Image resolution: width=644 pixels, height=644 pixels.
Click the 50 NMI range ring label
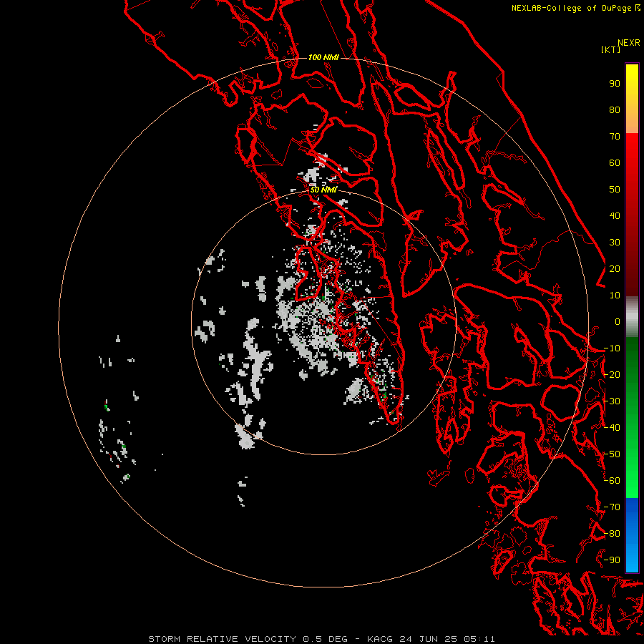pos(323,190)
